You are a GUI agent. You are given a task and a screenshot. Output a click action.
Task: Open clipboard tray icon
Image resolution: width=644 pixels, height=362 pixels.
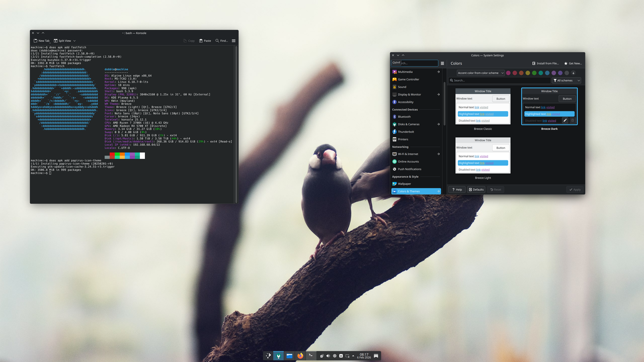(321, 356)
